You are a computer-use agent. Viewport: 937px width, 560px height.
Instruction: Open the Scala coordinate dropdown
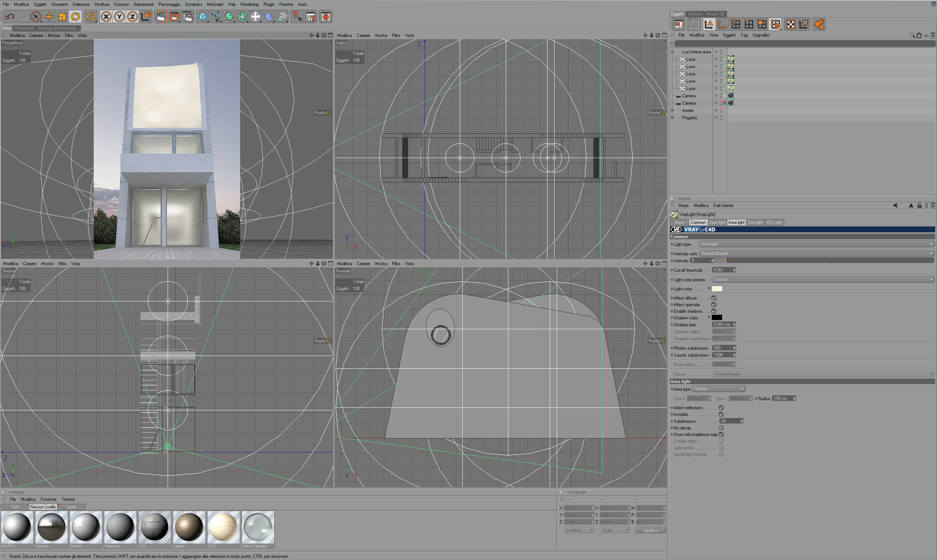615,530
